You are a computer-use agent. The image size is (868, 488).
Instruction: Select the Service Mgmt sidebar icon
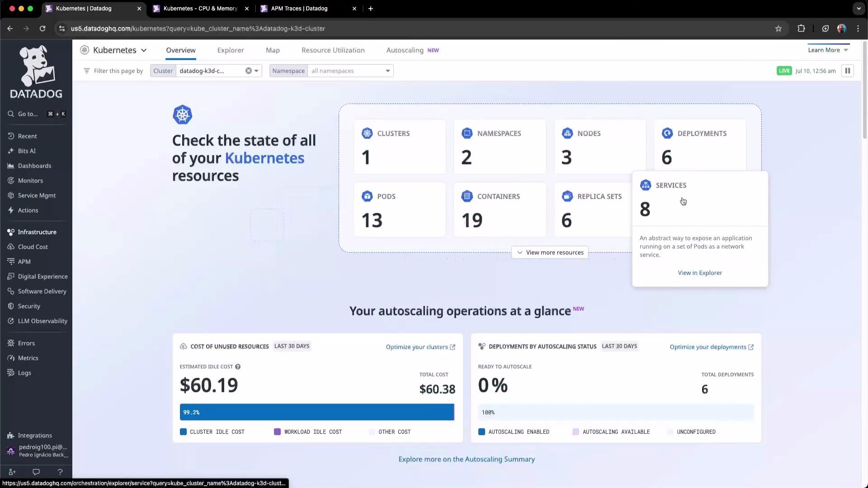click(x=11, y=196)
